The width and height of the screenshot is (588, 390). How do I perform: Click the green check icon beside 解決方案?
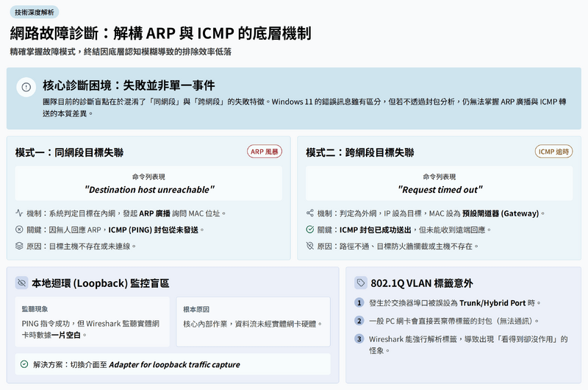tap(24, 364)
